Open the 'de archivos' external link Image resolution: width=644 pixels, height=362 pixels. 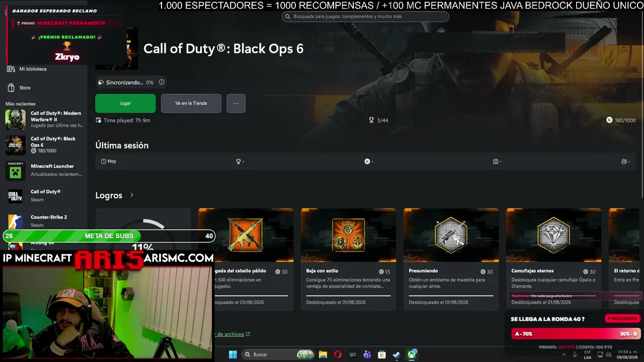pos(232,334)
